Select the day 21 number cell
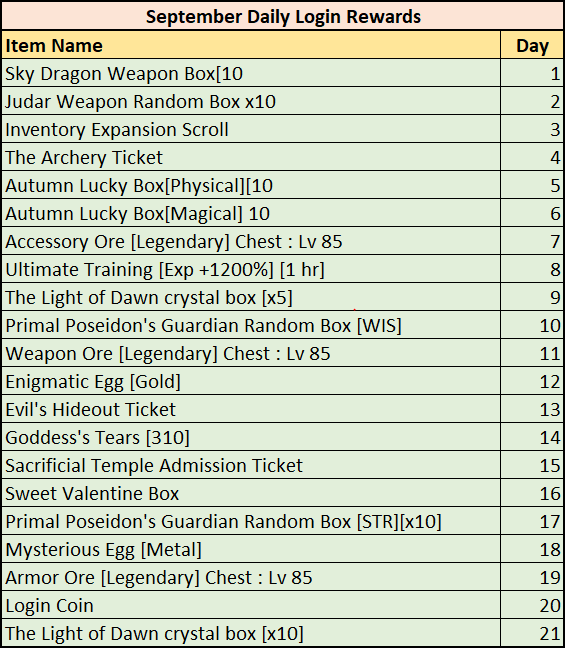 [x=532, y=633]
